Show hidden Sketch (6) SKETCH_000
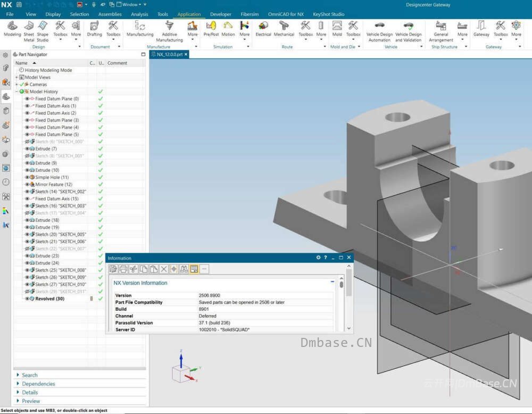The height and width of the screenshot is (414, 532). point(27,142)
